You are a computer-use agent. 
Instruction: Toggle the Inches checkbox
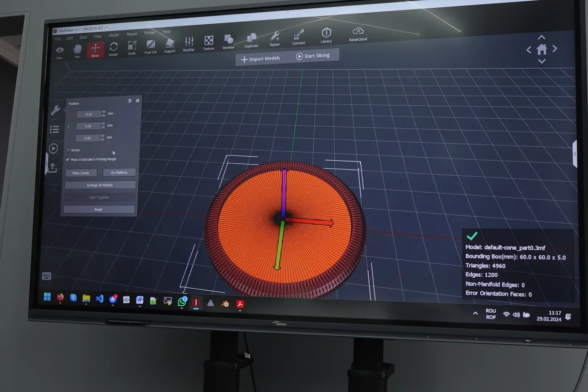coord(68,150)
